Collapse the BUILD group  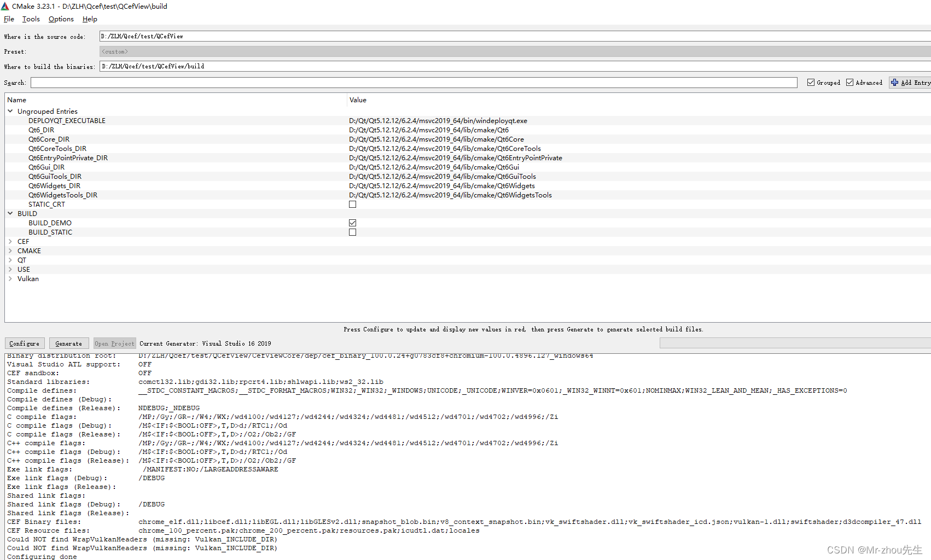pyautogui.click(x=10, y=213)
